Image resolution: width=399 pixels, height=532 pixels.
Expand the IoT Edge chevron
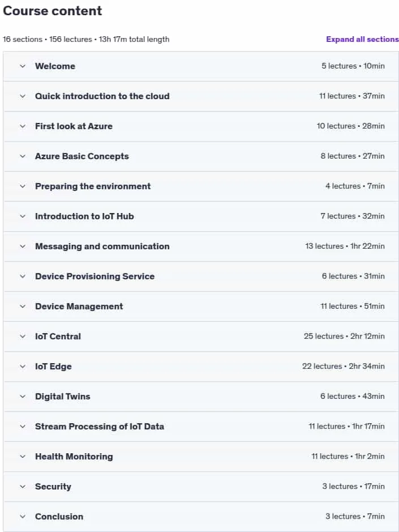pos(23,367)
